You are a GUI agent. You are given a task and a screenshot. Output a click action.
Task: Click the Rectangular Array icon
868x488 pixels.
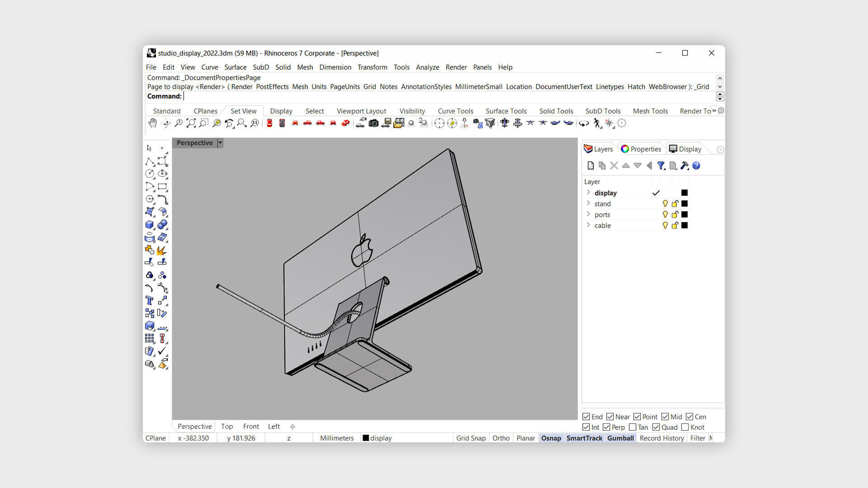[x=150, y=338]
